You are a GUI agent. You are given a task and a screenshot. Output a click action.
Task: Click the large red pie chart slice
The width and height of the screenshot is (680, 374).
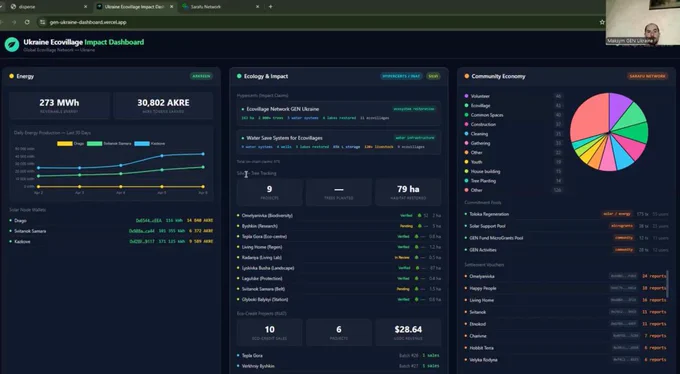pos(588,115)
